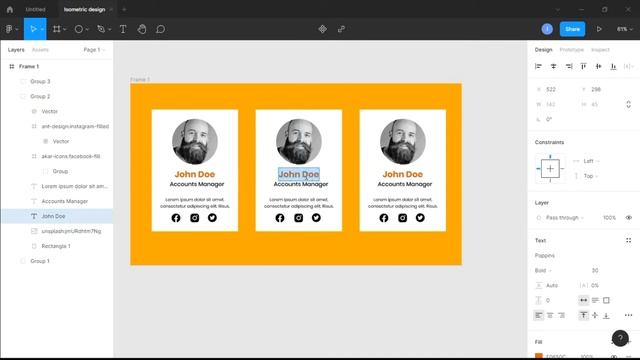Open the help question mark button
This screenshot has width=640, height=360.
620,338
